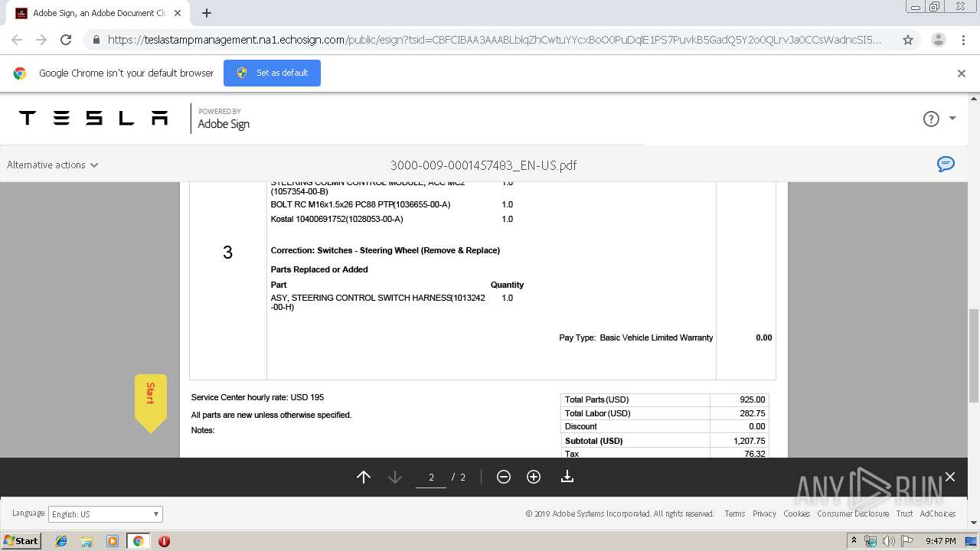Viewport: 980px width, 551px height.
Task: Open File Explorer from the taskbar
Action: pyautogui.click(x=87, y=541)
